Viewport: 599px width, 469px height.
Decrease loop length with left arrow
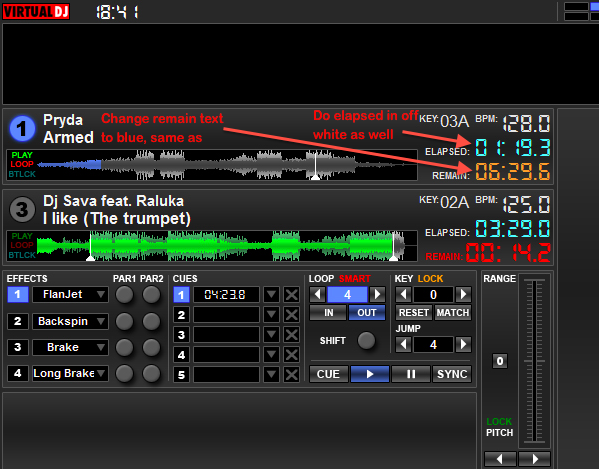[x=317, y=294]
